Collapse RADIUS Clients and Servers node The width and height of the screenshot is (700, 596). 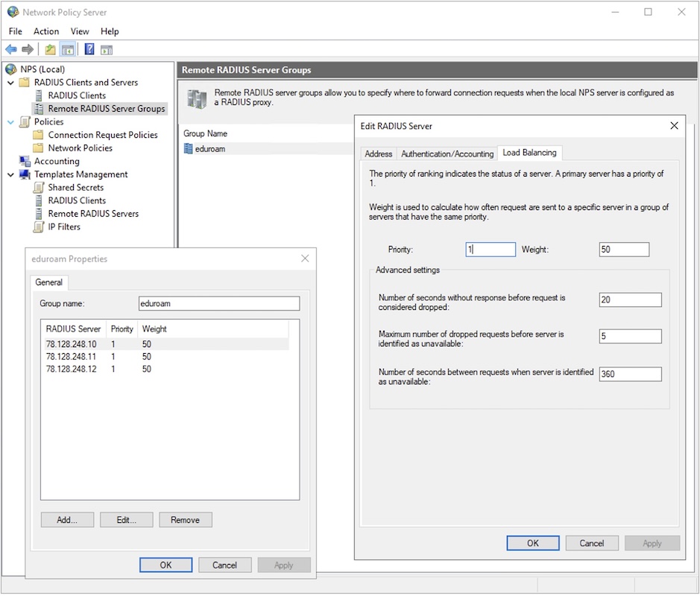(x=11, y=83)
